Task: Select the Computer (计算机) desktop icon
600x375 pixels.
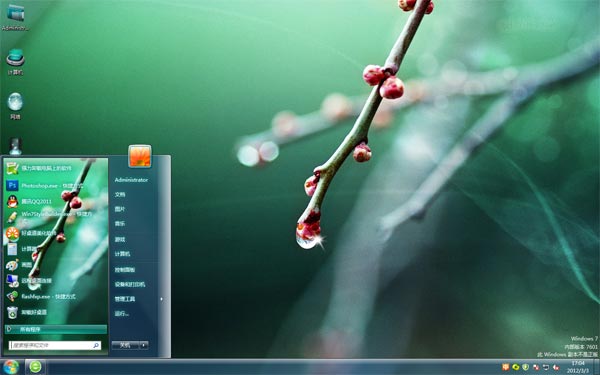Action: click(15, 62)
